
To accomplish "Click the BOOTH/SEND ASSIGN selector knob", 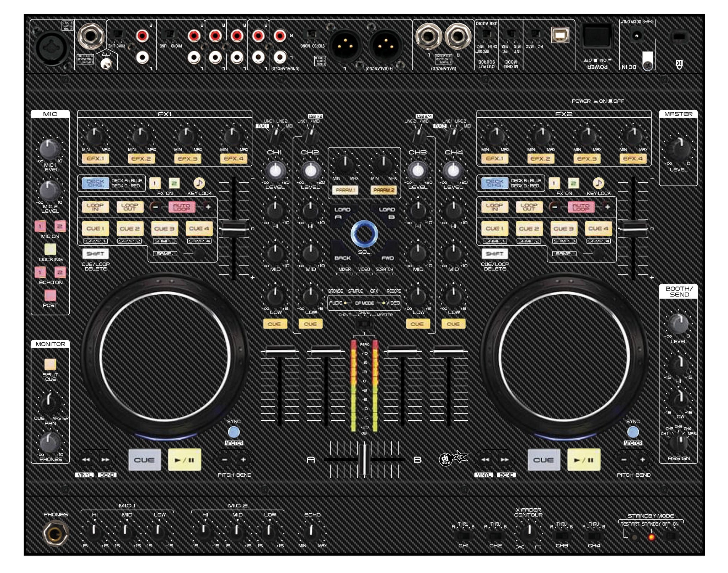I will click(679, 442).
